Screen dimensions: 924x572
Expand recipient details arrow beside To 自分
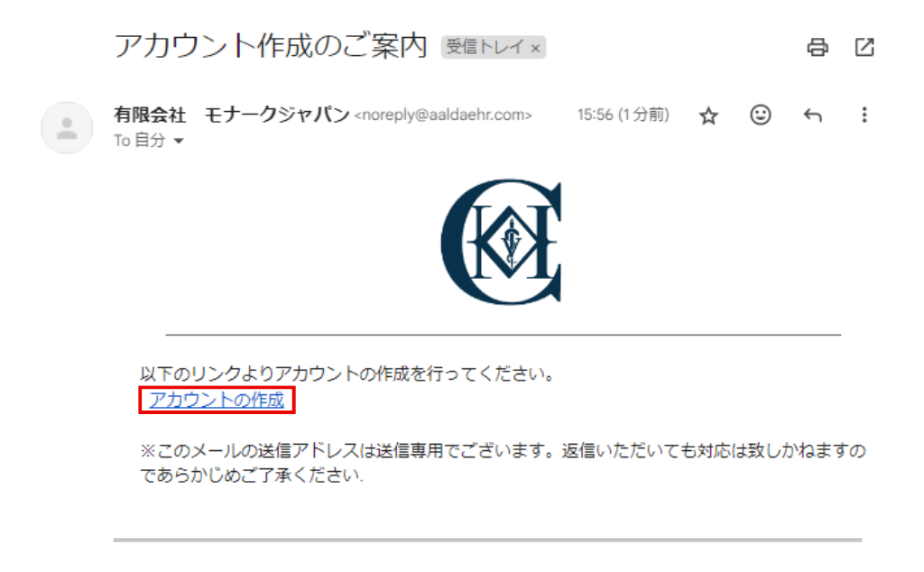(179, 141)
